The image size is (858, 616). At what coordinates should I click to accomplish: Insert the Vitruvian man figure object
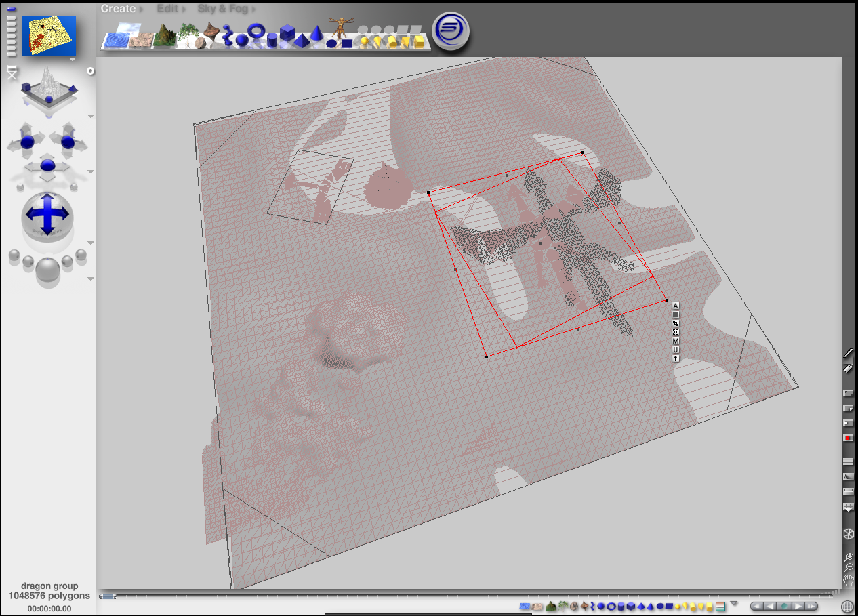pos(340,27)
